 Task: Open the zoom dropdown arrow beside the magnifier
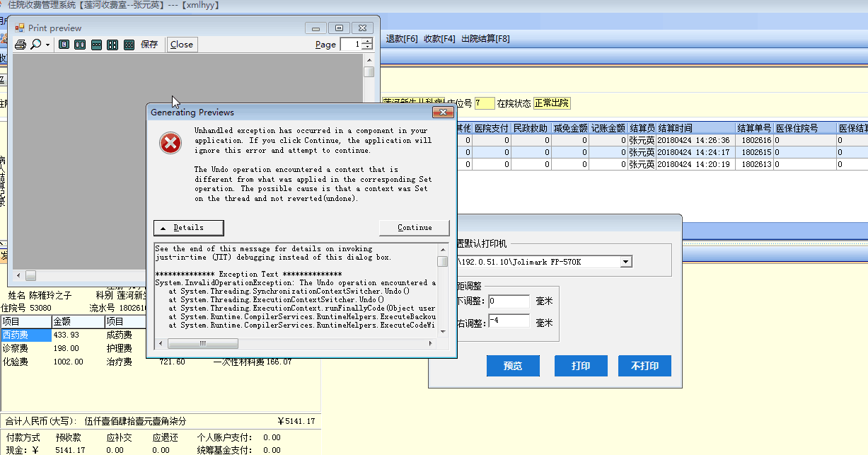tap(47, 45)
